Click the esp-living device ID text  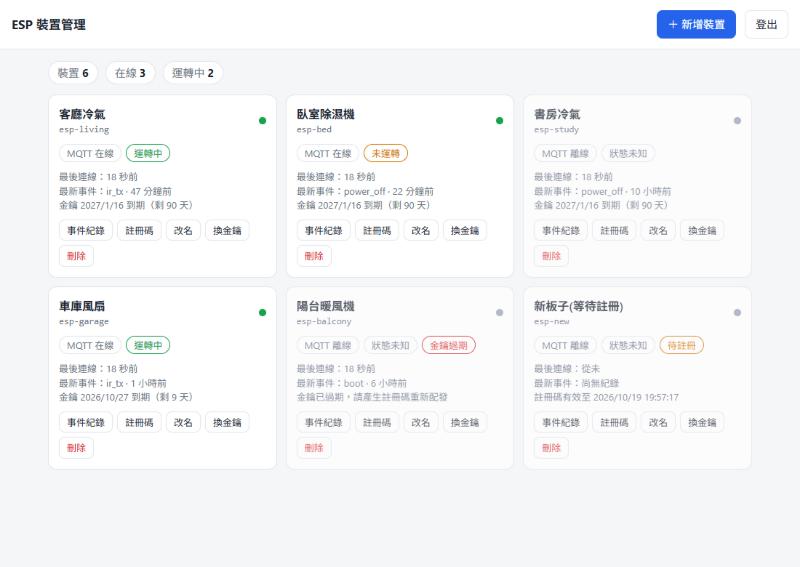84,130
